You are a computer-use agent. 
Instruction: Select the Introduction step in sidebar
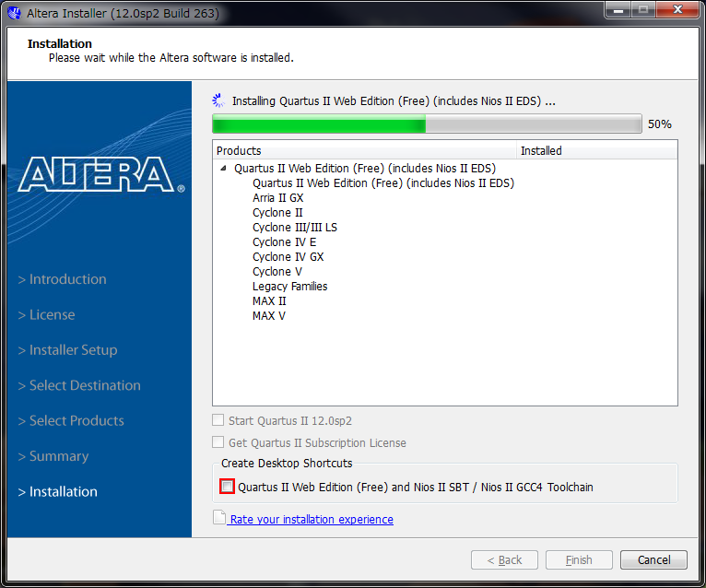click(62, 279)
